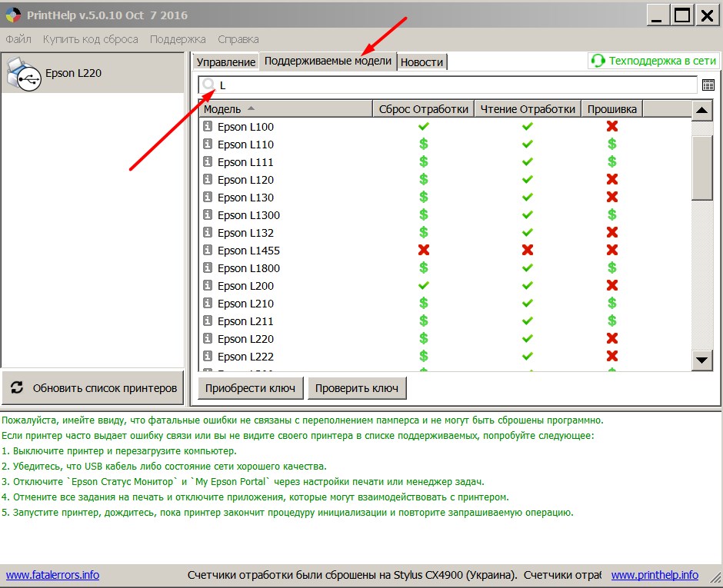Click the Проверить ключ button
The height and width of the screenshot is (588, 723).
click(x=357, y=388)
